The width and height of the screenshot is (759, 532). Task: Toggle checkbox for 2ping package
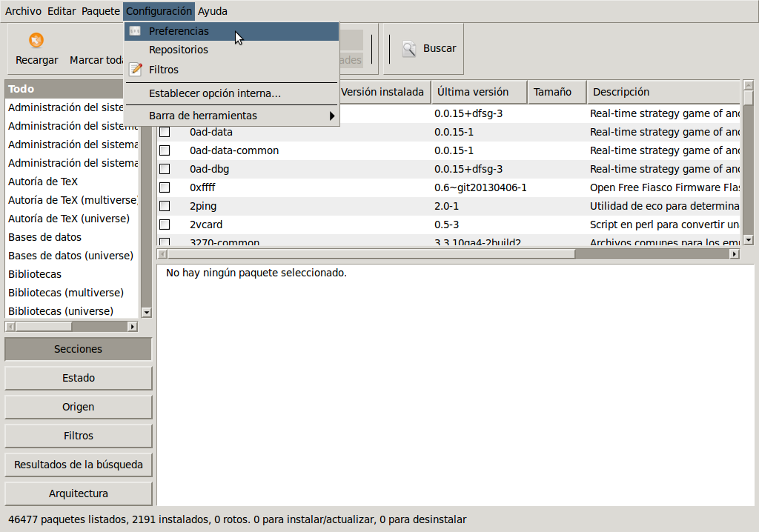[x=165, y=206]
